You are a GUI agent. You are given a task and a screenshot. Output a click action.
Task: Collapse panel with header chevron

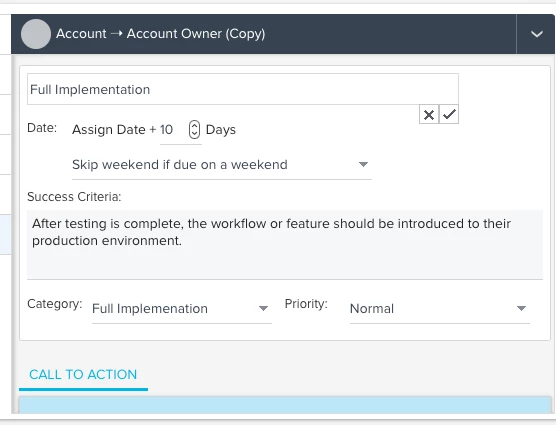536,34
